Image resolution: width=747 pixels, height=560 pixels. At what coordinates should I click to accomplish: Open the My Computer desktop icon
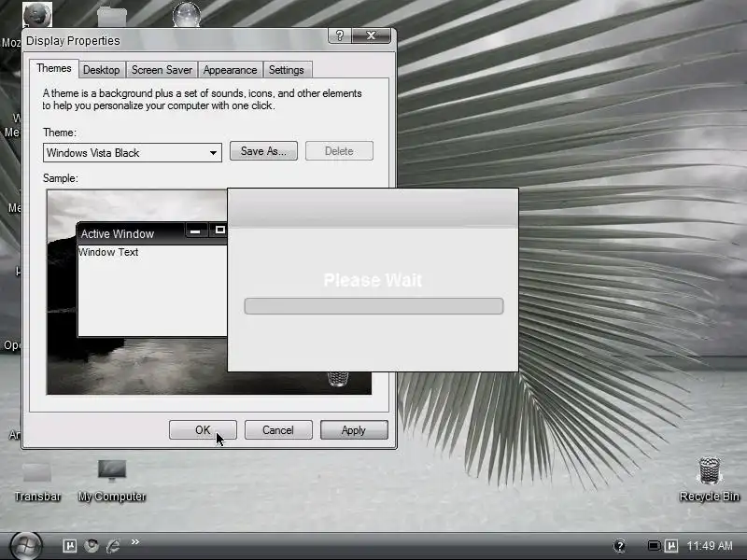pos(112,480)
